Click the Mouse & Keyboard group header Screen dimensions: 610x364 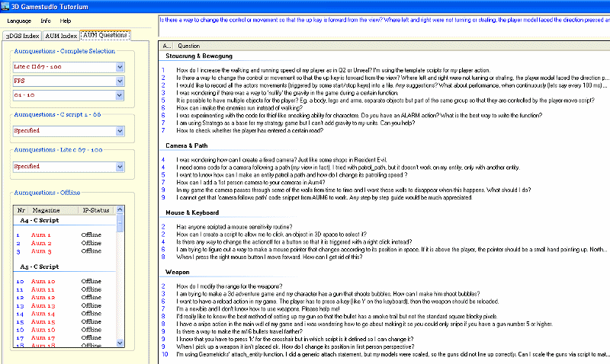(192, 213)
